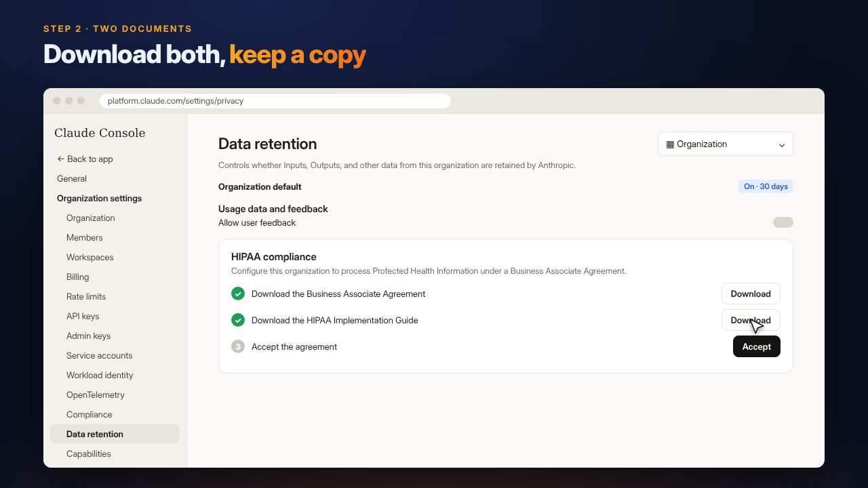Select Data retention in the sidebar
The image size is (868, 488).
click(115, 434)
